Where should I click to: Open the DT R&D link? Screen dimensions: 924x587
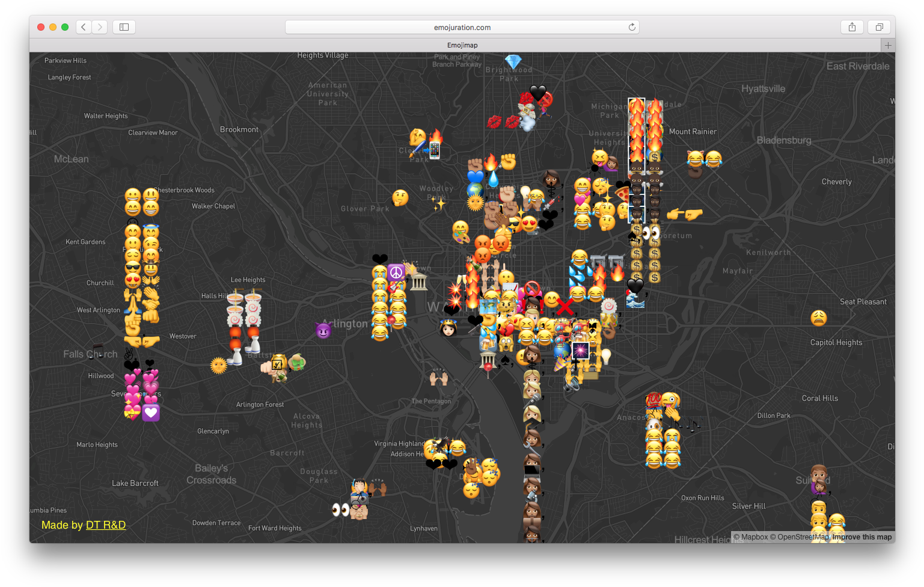coord(106,525)
